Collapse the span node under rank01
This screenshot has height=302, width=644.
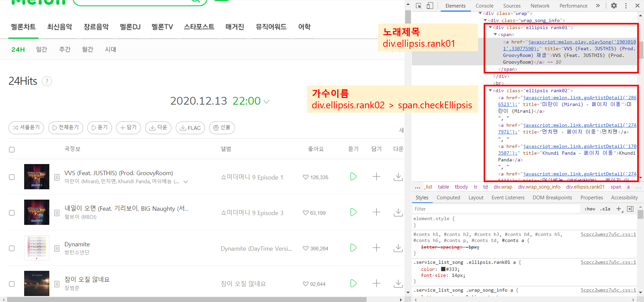tap(496, 34)
